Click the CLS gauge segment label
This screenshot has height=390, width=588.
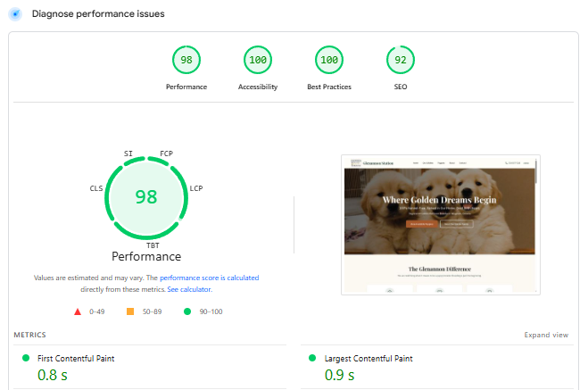[x=96, y=188]
